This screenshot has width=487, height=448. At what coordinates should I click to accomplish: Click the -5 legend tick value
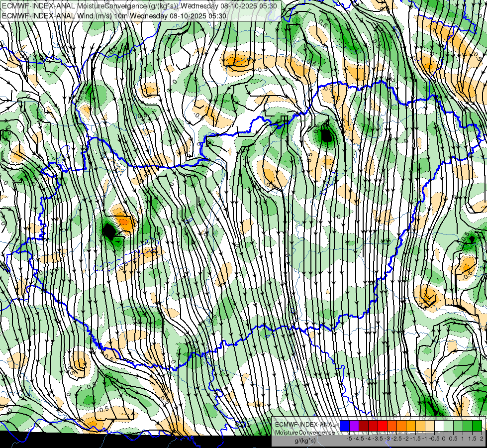click(x=349, y=439)
